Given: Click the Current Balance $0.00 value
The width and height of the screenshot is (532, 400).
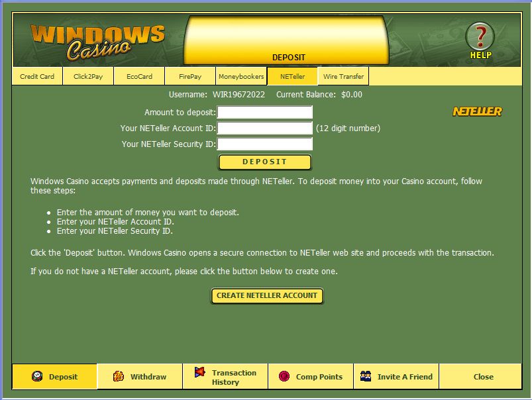Looking at the screenshot, I should click(352, 95).
